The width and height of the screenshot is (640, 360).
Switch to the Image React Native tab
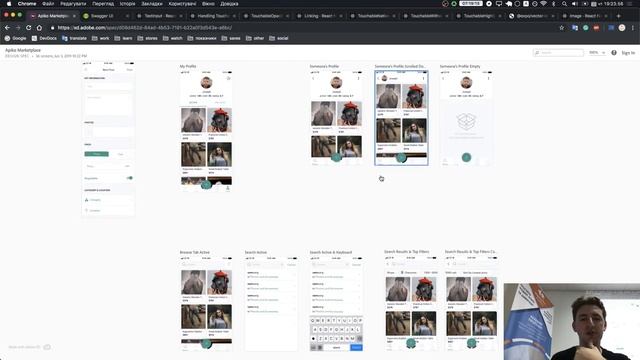click(x=584, y=16)
